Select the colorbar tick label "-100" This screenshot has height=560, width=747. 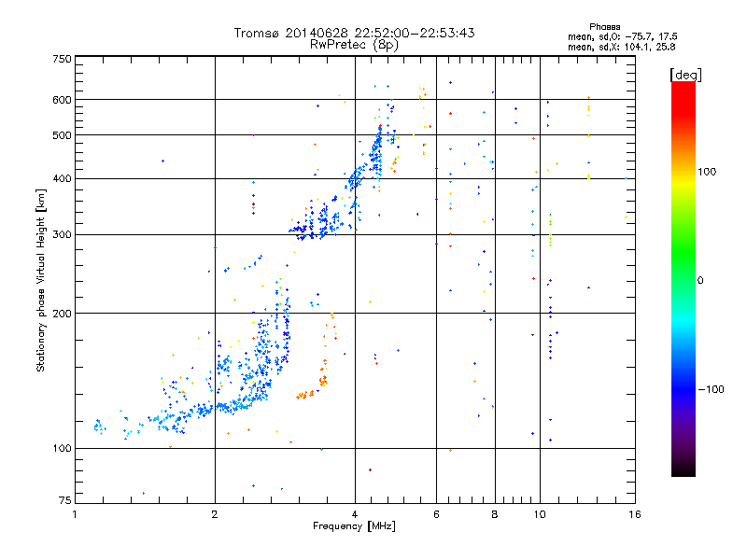711,389
